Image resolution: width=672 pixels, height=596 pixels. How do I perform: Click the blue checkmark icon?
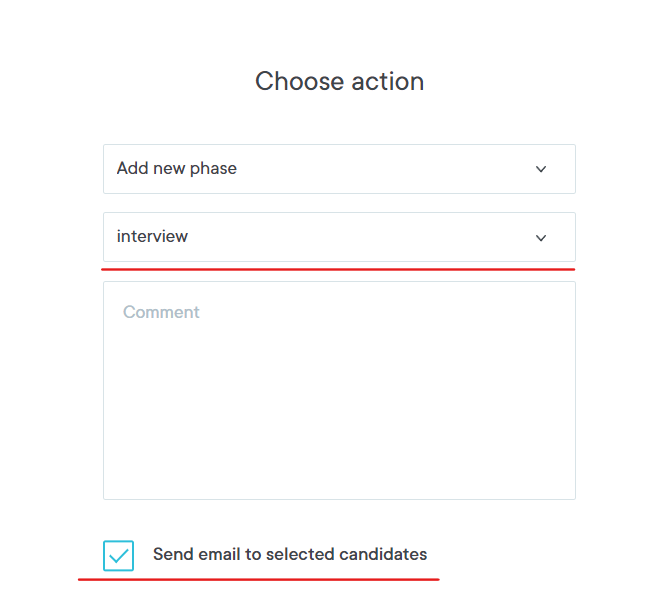[x=118, y=555]
